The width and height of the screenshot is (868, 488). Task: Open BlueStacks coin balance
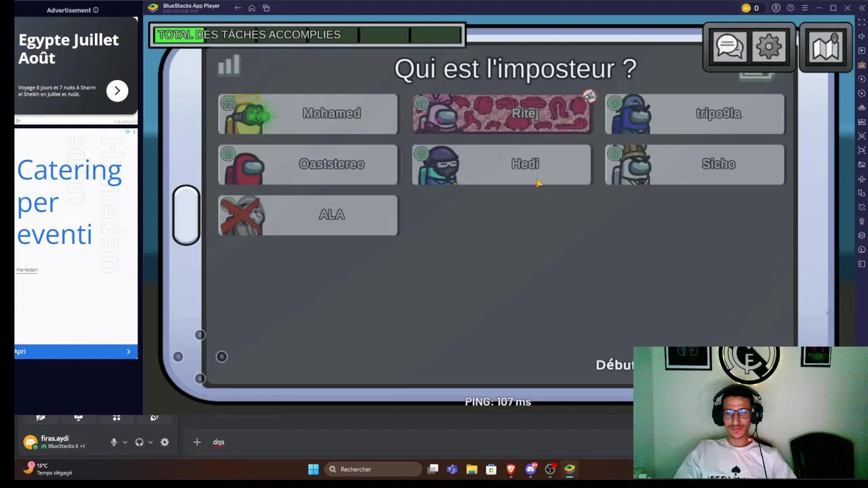(750, 8)
